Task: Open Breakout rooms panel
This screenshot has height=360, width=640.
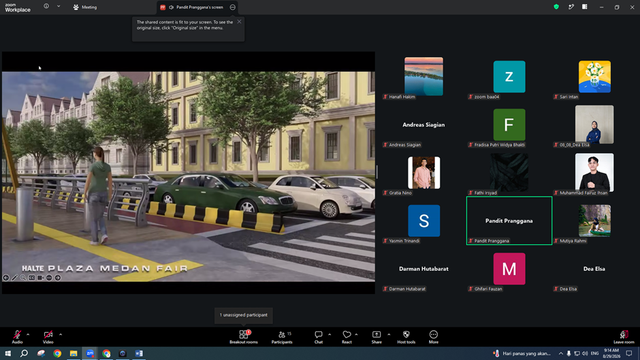Action: pyautogui.click(x=244, y=337)
